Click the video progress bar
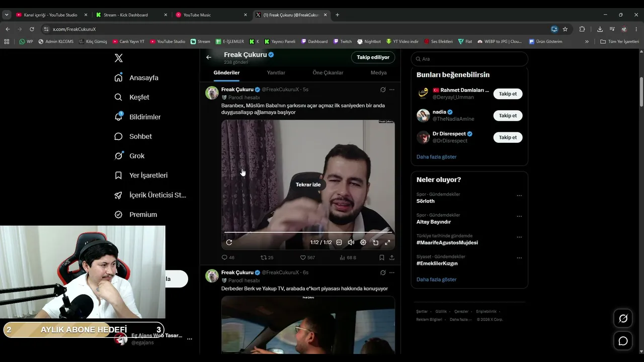 click(308, 232)
